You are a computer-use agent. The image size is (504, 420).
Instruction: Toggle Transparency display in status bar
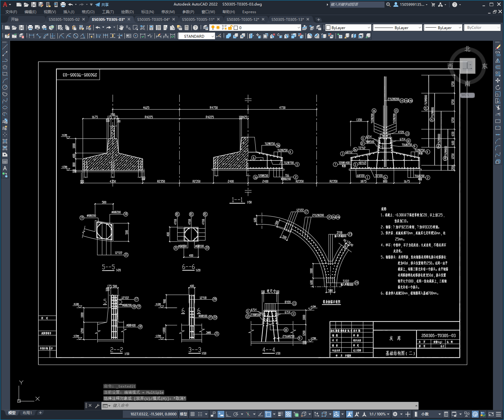[288, 414]
